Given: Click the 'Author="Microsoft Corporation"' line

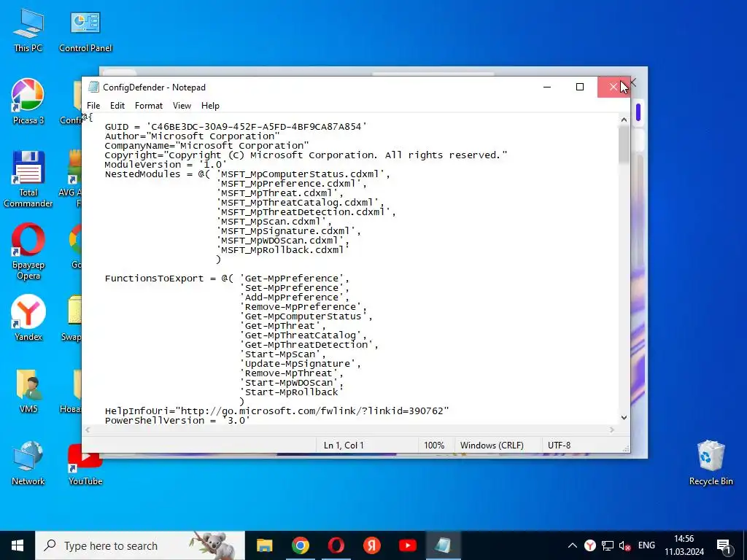Looking at the screenshot, I should pos(192,136).
